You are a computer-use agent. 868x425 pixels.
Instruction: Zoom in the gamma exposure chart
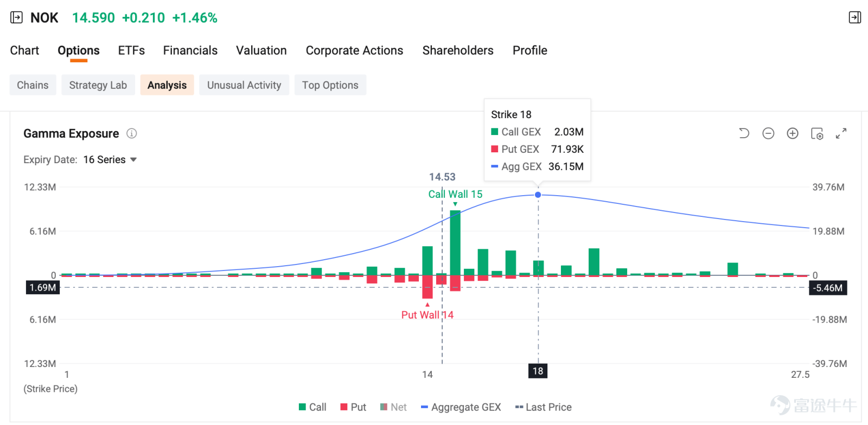(x=793, y=133)
